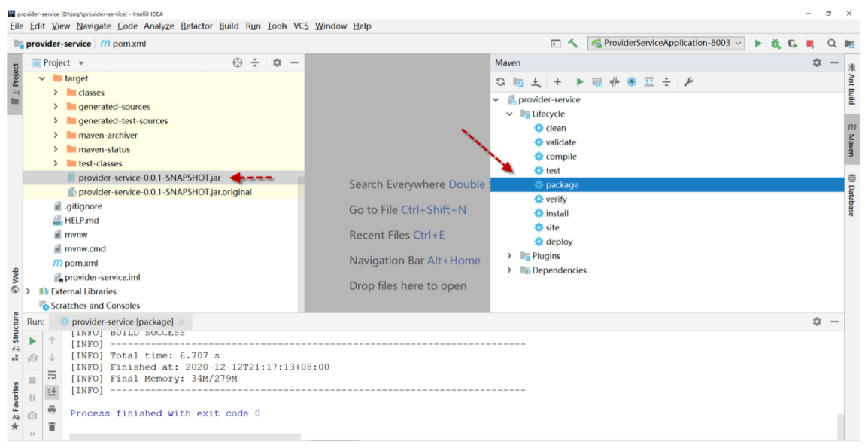The height and width of the screenshot is (448, 868).
Task: Expand External Libraries in the Project tree
Action: 29,291
